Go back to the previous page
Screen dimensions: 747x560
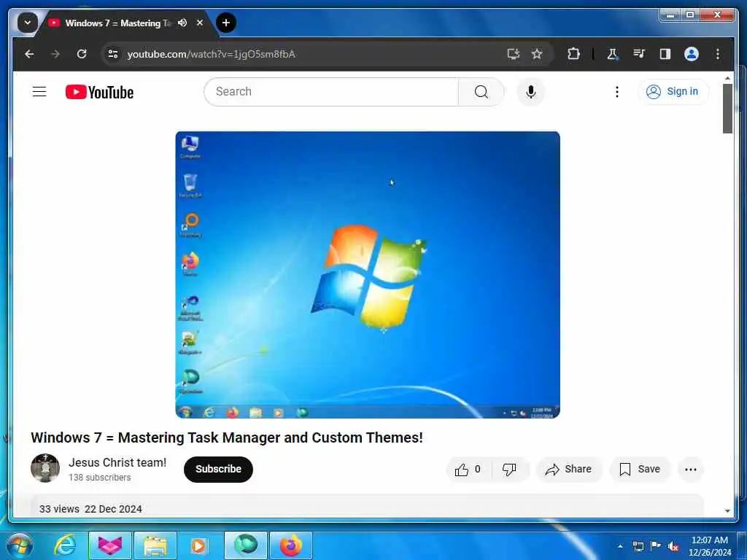tap(29, 54)
